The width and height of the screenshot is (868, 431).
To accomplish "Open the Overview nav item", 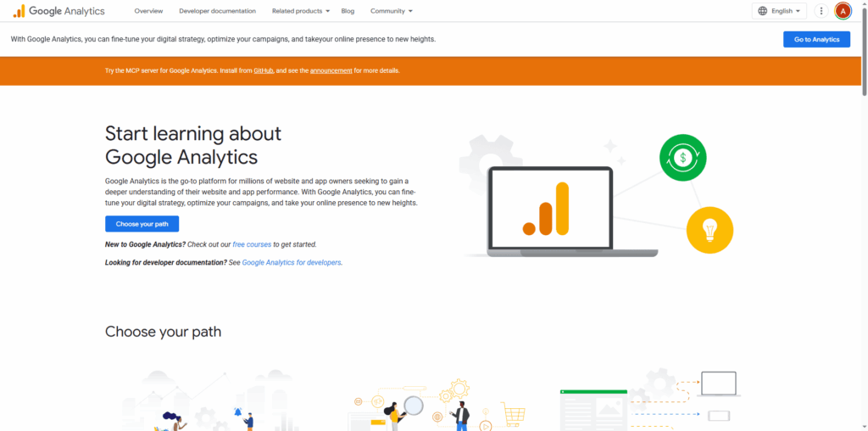I will [148, 11].
